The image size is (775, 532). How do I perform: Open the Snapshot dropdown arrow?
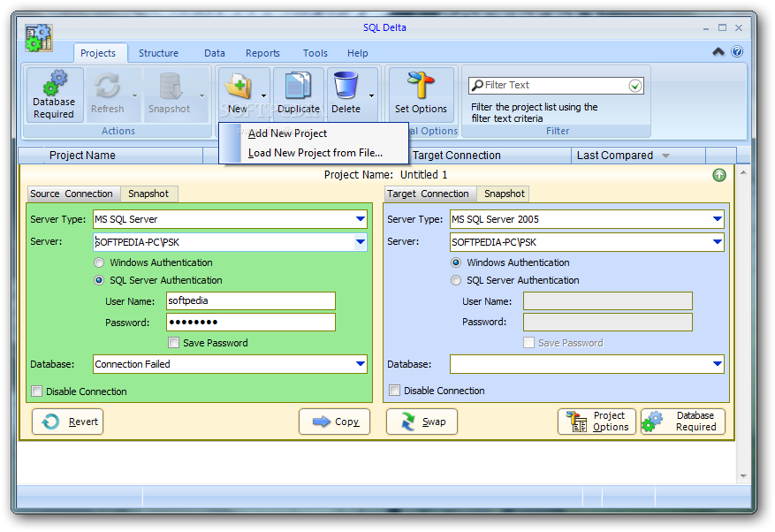201,96
